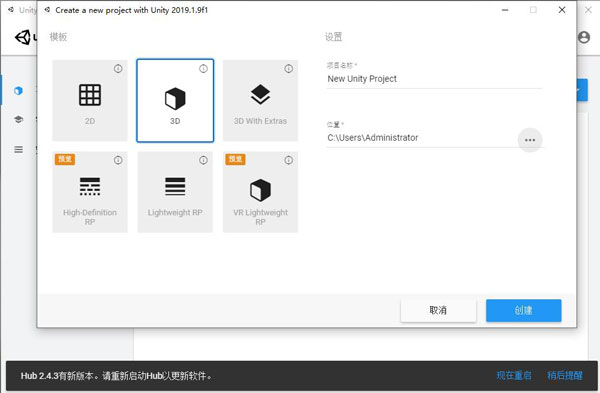Click the 模板 templates heading

(58, 37)
